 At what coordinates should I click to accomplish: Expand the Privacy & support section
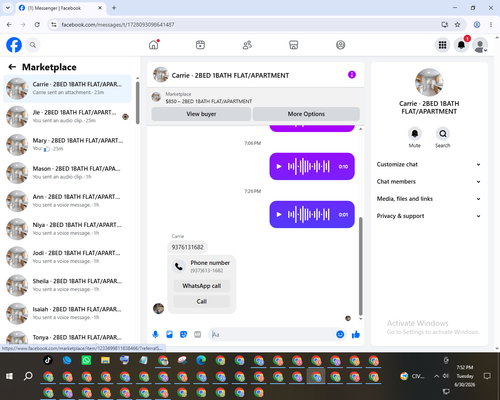[429, 216]
